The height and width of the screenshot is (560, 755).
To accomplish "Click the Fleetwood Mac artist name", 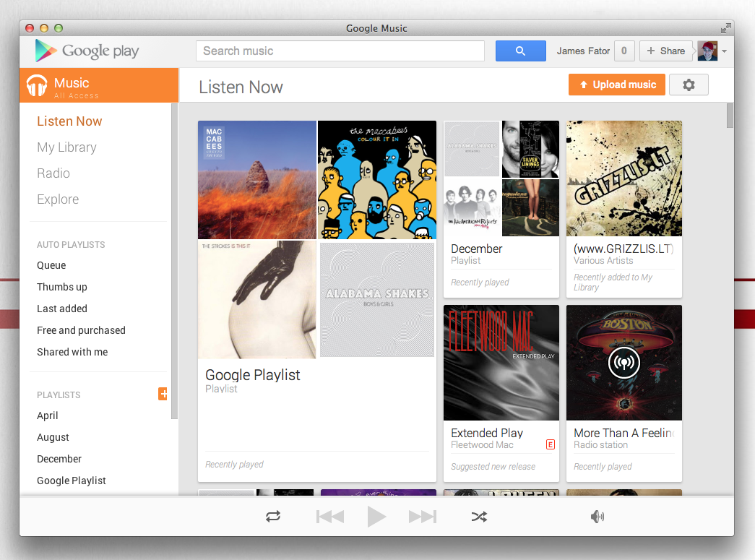I will tap(482, 445).
